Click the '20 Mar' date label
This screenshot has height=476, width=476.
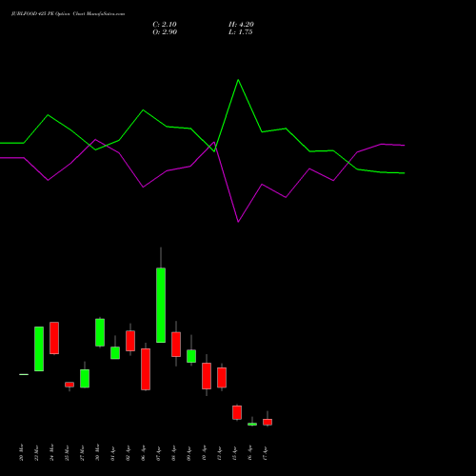(21, 452)
